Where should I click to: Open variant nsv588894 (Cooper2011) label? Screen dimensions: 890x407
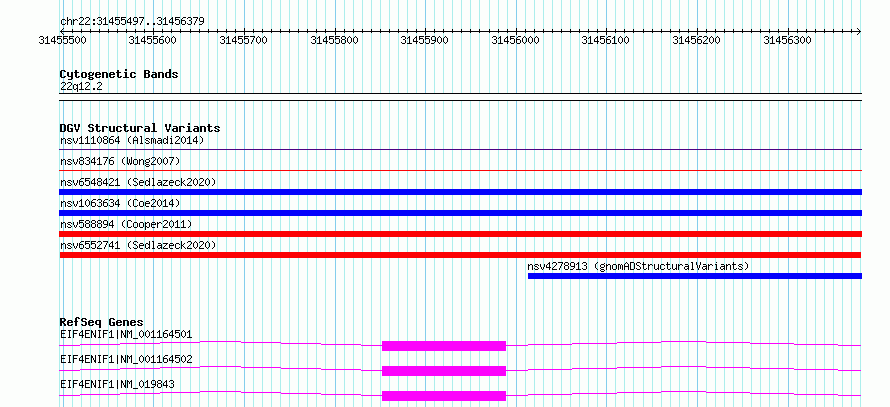[x=126, y=225]
